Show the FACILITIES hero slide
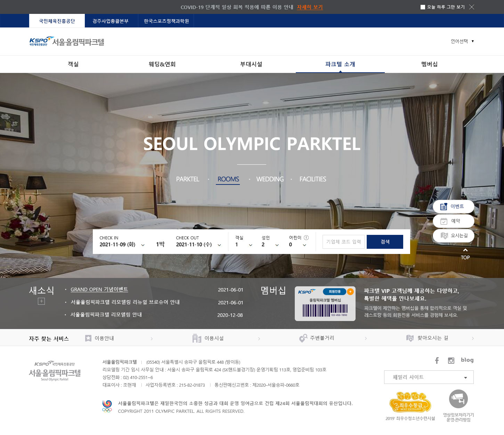Screen dimensions: 504x435 [x=313, y=179]
